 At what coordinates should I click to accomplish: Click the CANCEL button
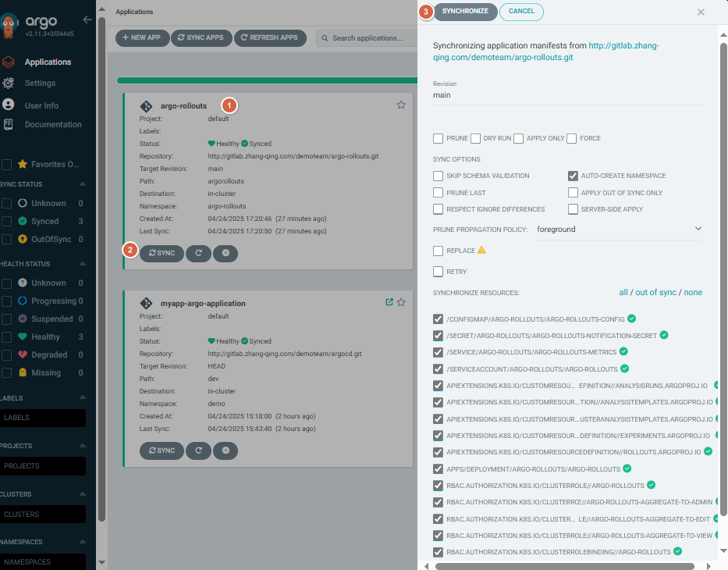tap(521, 11)
